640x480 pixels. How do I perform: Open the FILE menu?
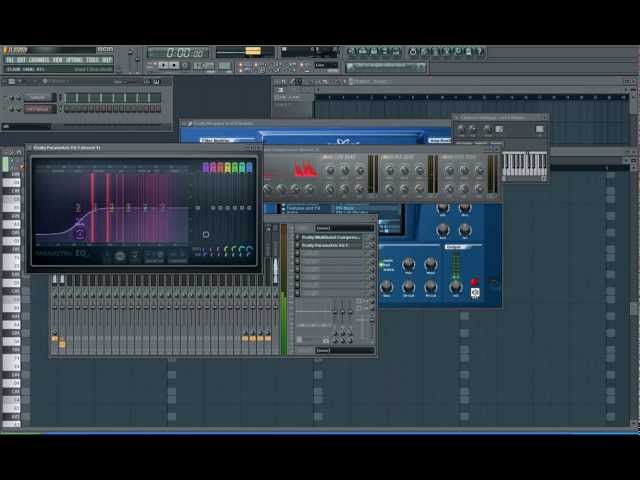[10, 60]
